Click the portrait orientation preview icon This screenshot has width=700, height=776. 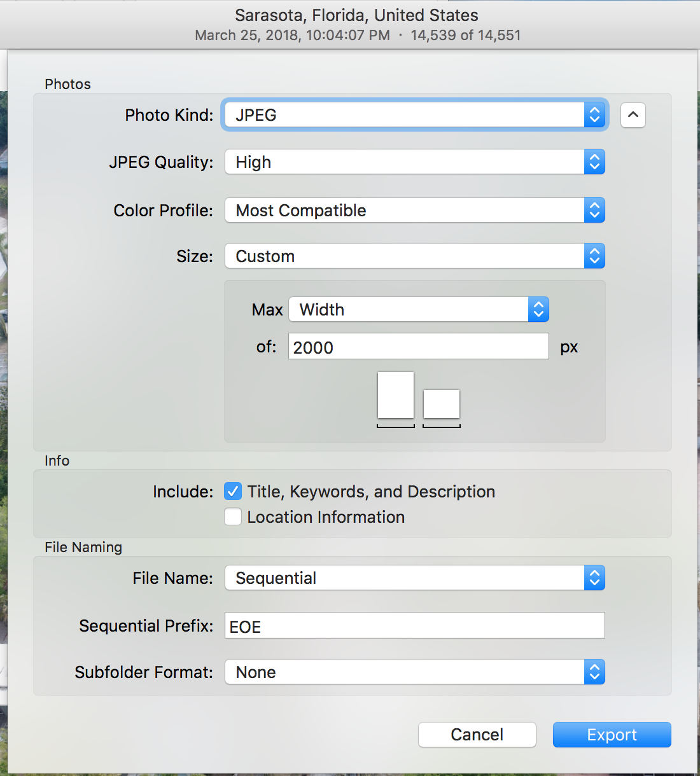(396, 395)
